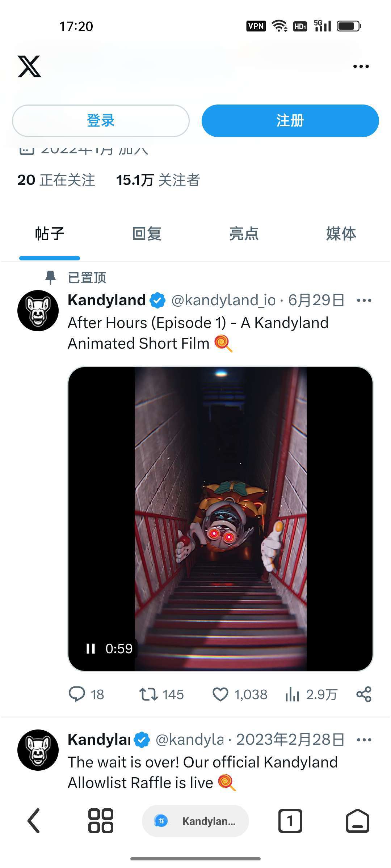391x868 pixels.
Task: Tap browser back arrow icon
Action: (34, 821)
